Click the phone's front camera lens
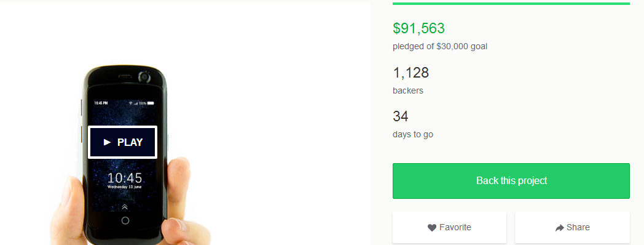The height and width of the screenshot is (245, 644). [x=144, y=77]
